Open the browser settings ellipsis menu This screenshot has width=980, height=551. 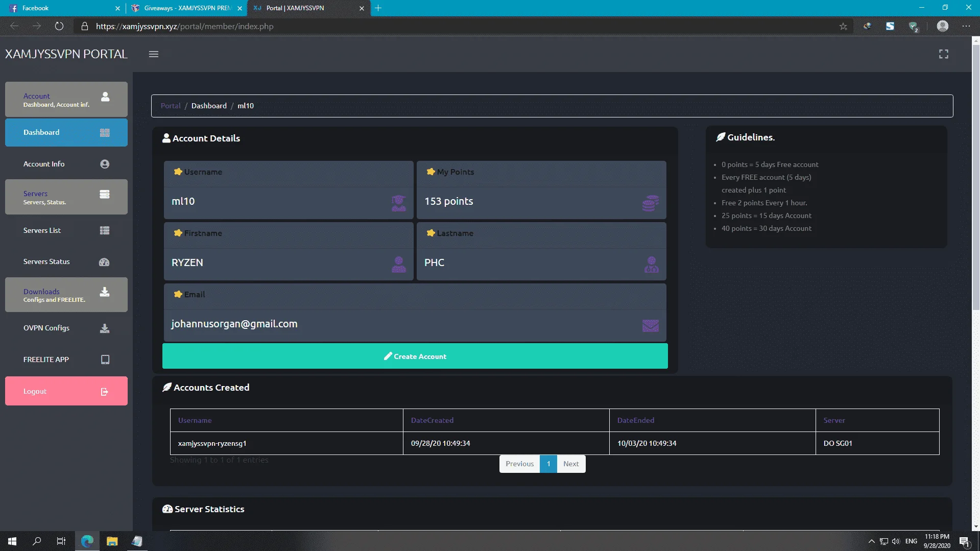pos(966,26)
